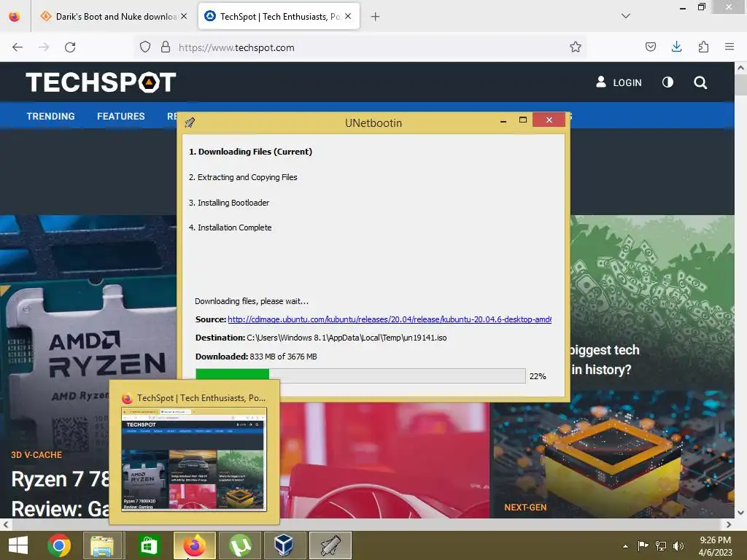Launch Google Chrome from the taskbar

pyautogui.click(x=59, y=545)
